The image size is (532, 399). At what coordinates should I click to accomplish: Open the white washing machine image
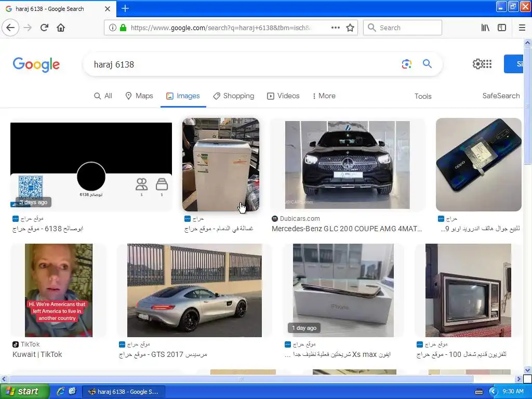pyautogui.click(x=221, y=165)
